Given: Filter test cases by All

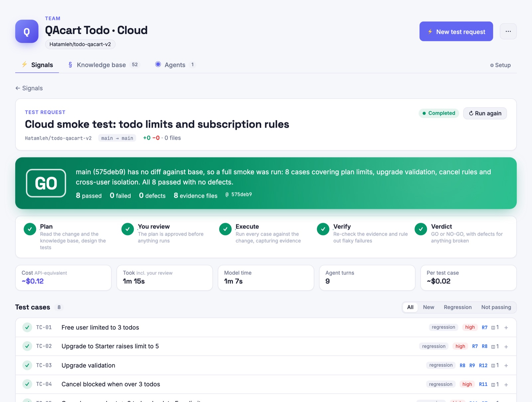Looking at the screenshot, I should click(410, 307).
